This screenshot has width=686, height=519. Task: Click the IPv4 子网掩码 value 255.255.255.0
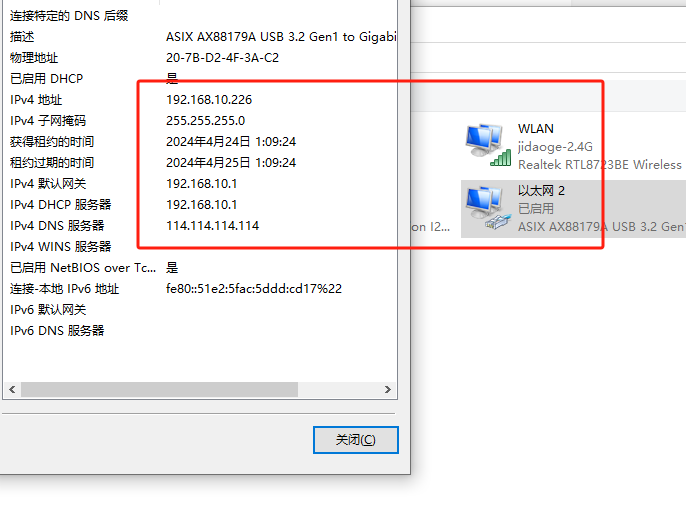pos(206,121)
